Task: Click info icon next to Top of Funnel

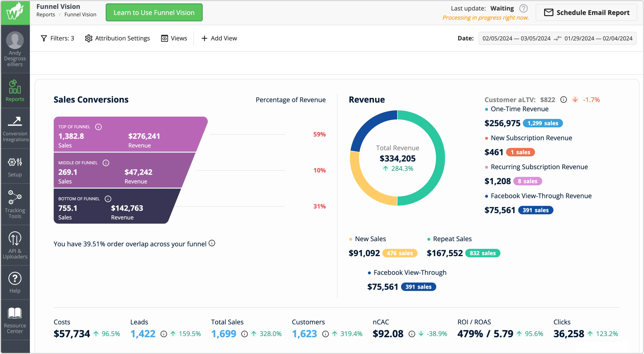Action: [x=98, y=127]
